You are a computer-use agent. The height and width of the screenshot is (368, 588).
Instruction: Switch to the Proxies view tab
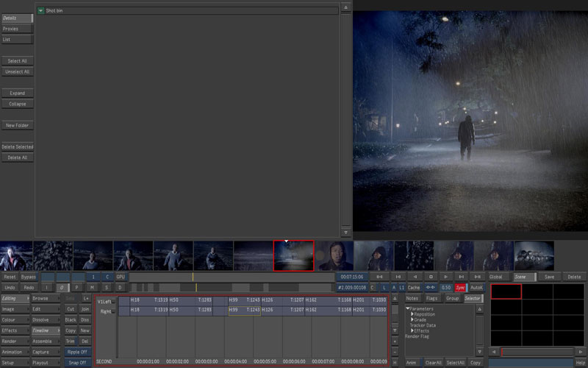point(17,29)
